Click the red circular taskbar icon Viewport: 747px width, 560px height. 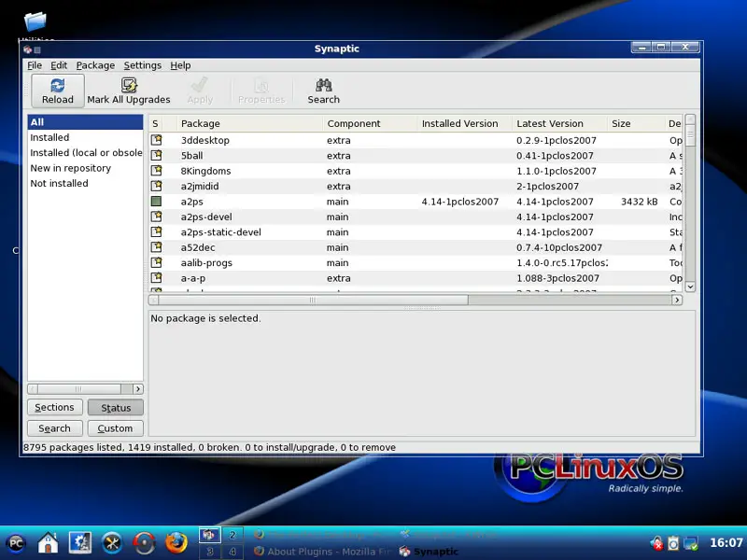coord(144,543)
